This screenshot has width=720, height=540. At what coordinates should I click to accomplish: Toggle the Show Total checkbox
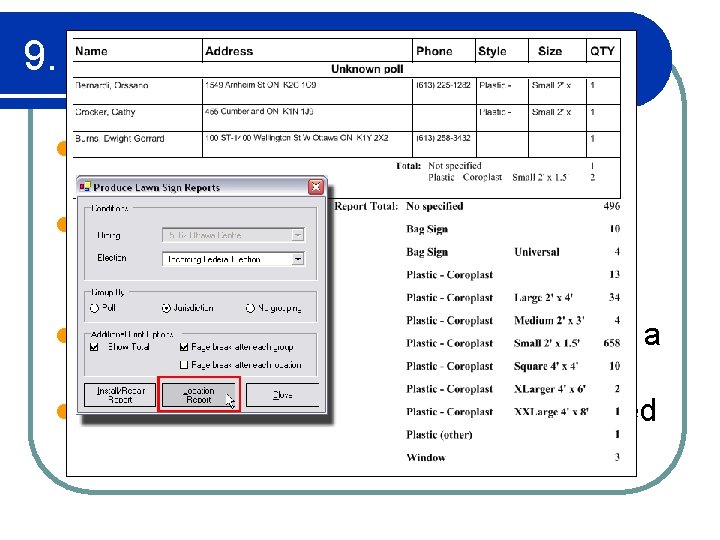point(94,347)
